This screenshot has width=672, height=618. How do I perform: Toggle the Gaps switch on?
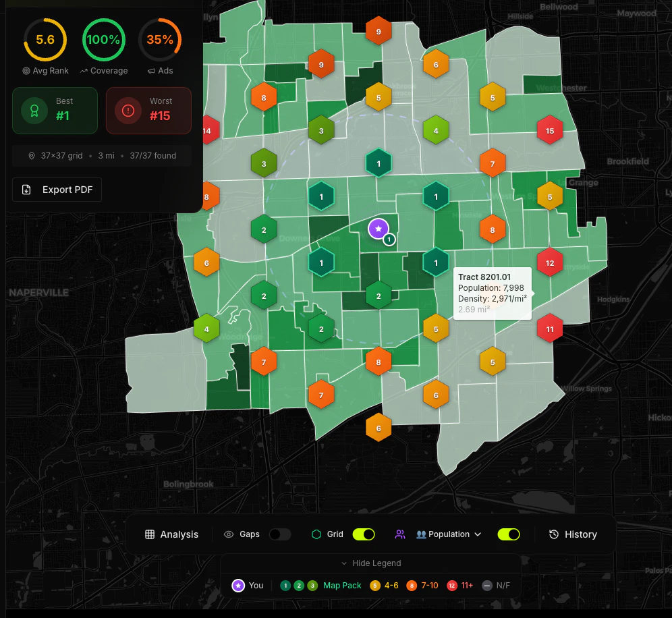point(280,534)
